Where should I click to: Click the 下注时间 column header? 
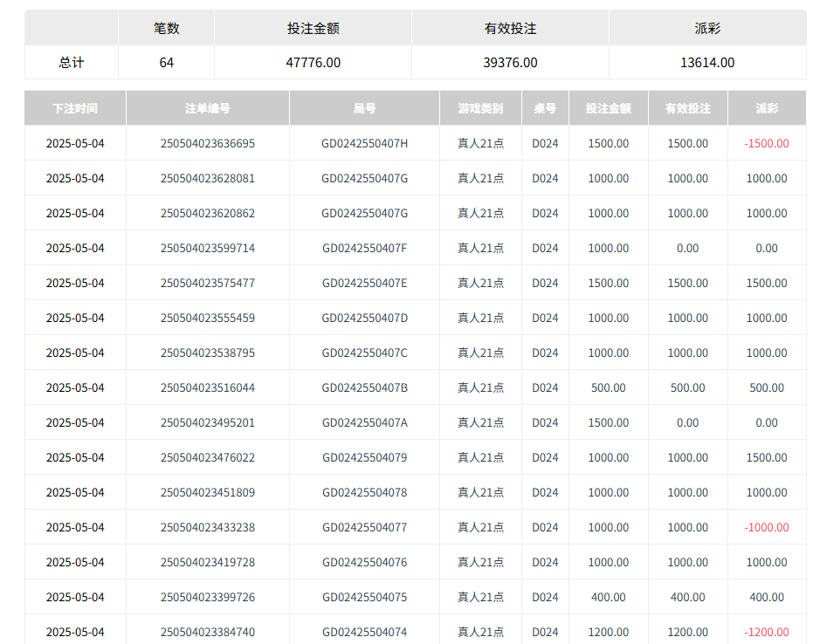(x=75, y=108)
